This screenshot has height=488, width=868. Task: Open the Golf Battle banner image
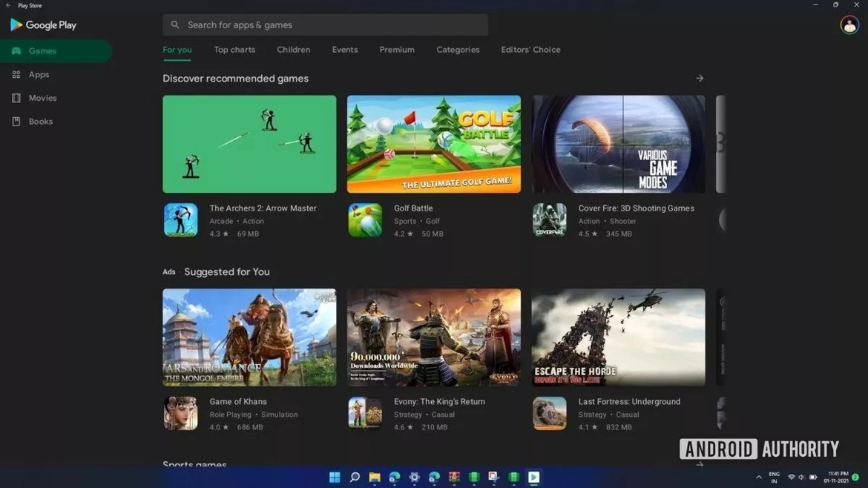[x=433, y=145]
